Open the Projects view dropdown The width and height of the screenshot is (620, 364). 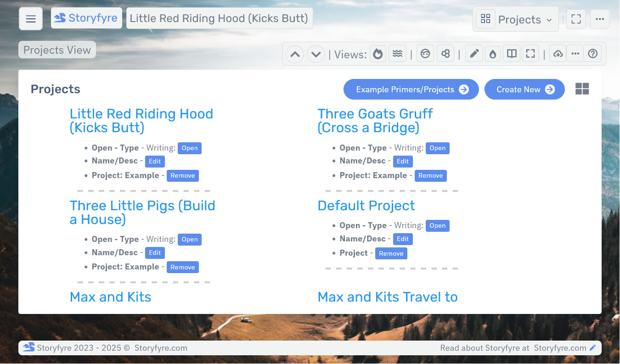(x=515, y=19)
